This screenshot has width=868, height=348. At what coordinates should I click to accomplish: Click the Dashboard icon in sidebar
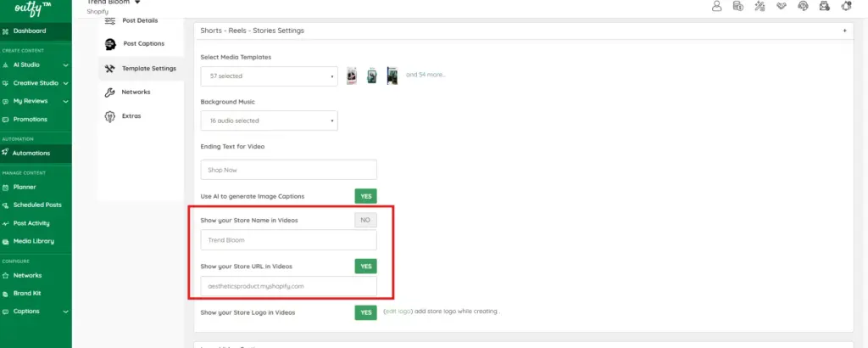[x=6, y=31]
